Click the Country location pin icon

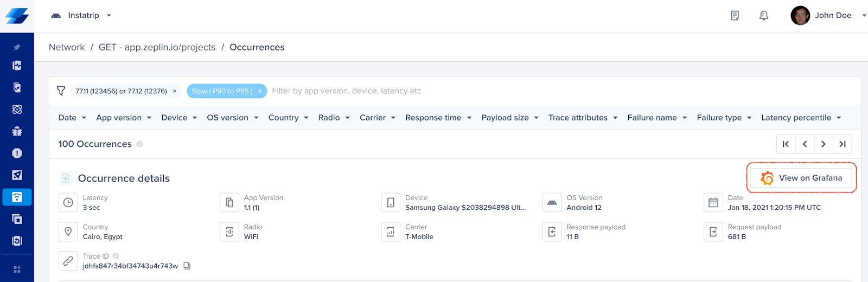[x=68, y=232]
